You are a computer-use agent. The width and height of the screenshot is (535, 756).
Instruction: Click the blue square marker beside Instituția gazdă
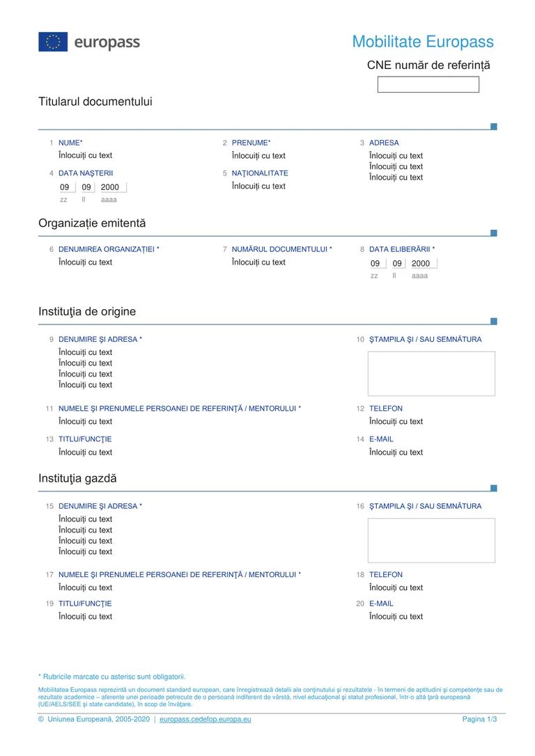(x=493, y=488)
